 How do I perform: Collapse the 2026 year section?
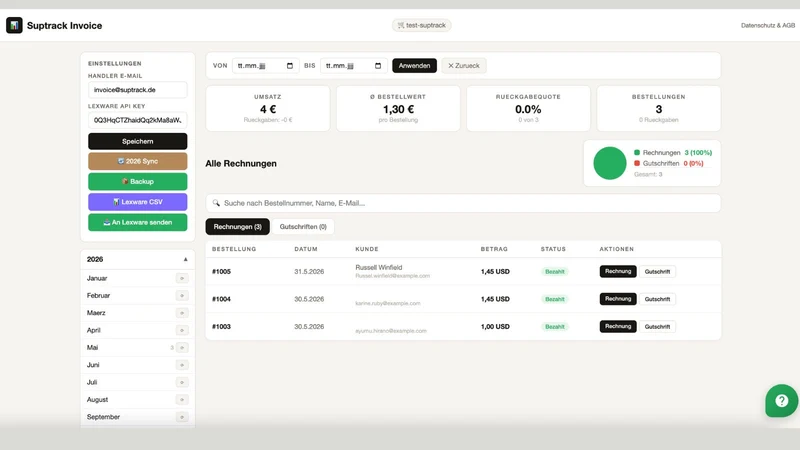tap(186, 259)
